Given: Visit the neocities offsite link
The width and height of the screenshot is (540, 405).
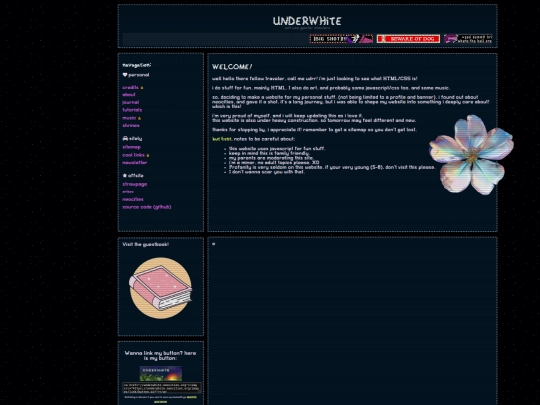Looking at the screenshot, I should click(133, 199).
